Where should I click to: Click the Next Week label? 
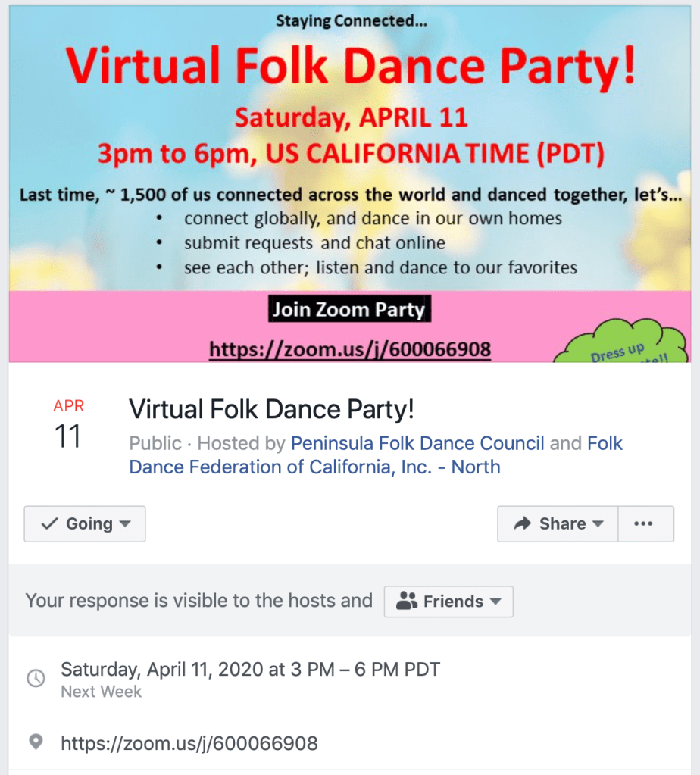[101, 692]
